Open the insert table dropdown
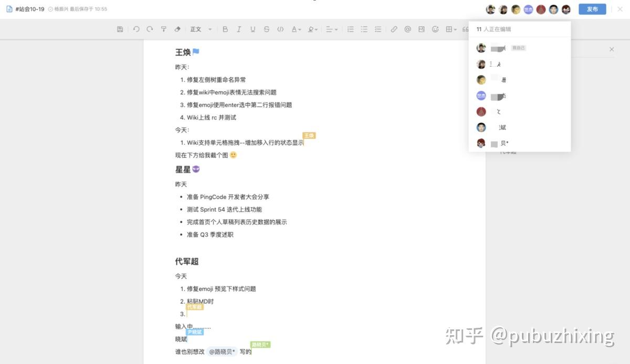 tap(451, 29)
